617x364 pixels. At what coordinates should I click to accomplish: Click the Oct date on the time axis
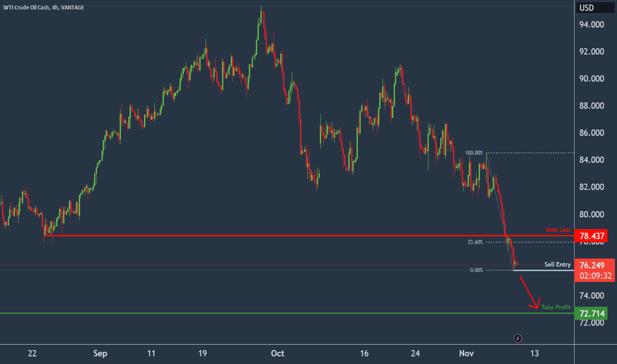[x=277, y=353]
